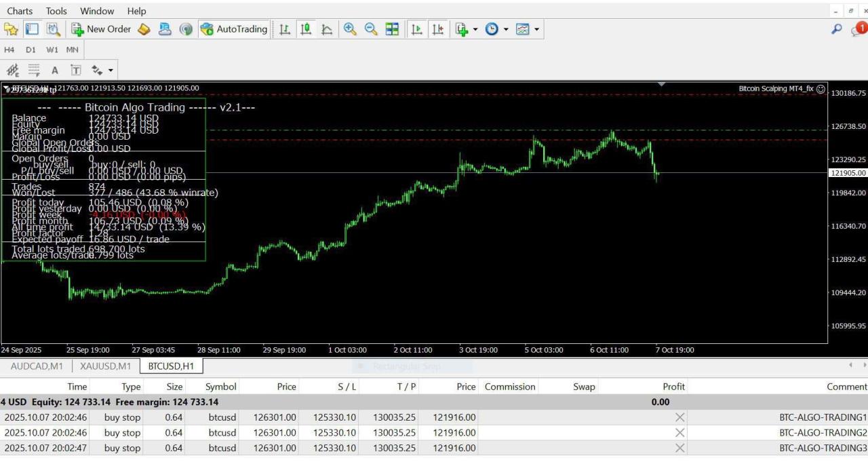Expand the Indicators list dropdown arrow
Screen dimensions: 868x462
475,29
